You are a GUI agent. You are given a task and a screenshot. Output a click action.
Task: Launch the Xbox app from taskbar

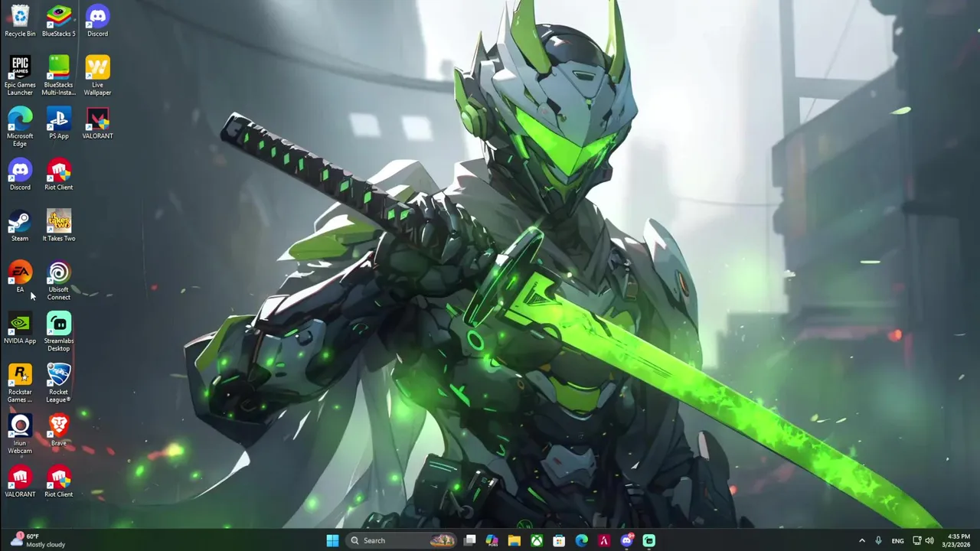[x=537, y=540]
